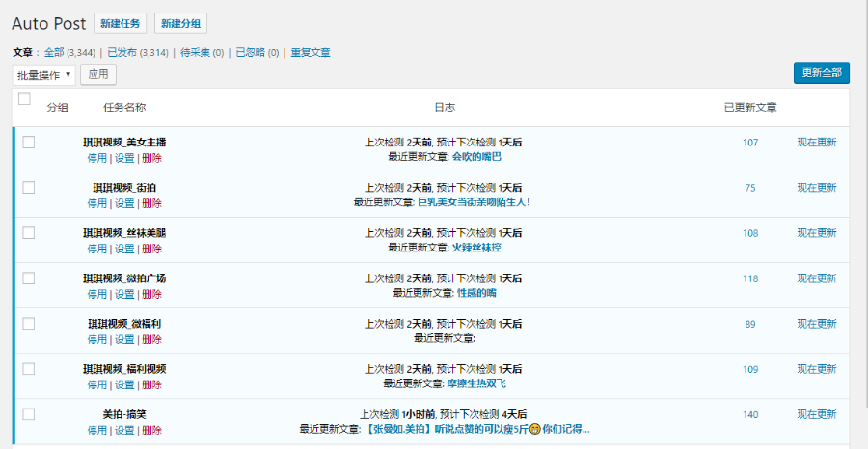Open the 批量操作 dropdown

[x=43, y=75]
